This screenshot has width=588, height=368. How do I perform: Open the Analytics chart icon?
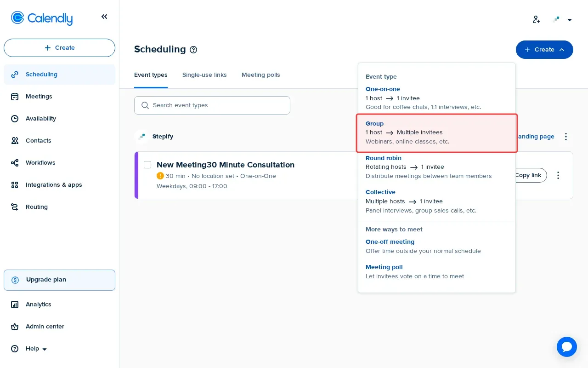tap(14, 305)
